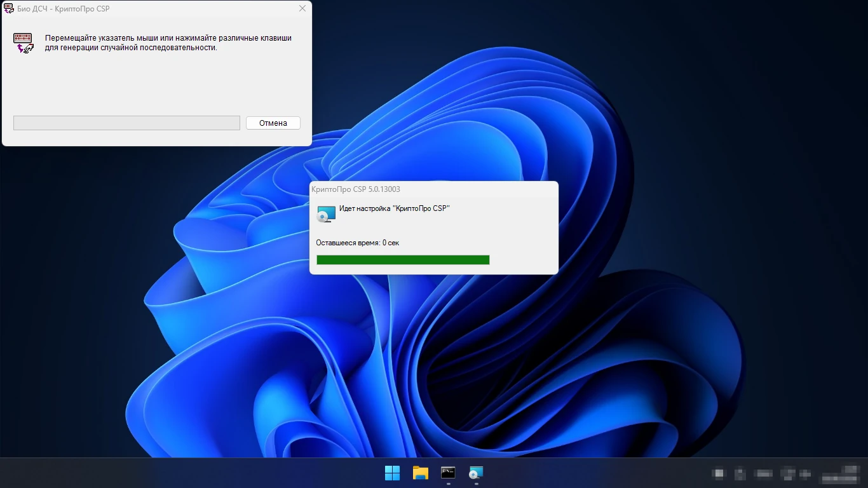Click the Отмена button in Био ДСЧ dialog
The height and width of the screenshot is (488, 868).
[273, 123]
